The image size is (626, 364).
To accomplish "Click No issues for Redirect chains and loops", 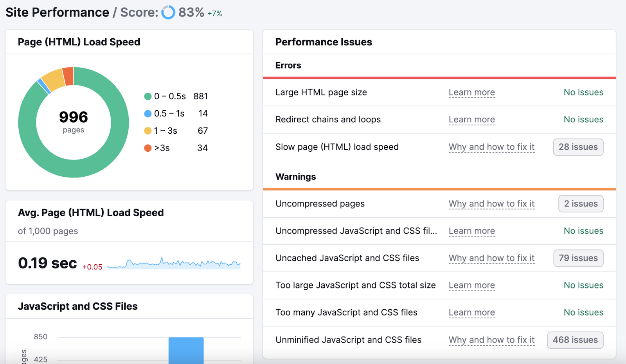I will tap(583, 120).
